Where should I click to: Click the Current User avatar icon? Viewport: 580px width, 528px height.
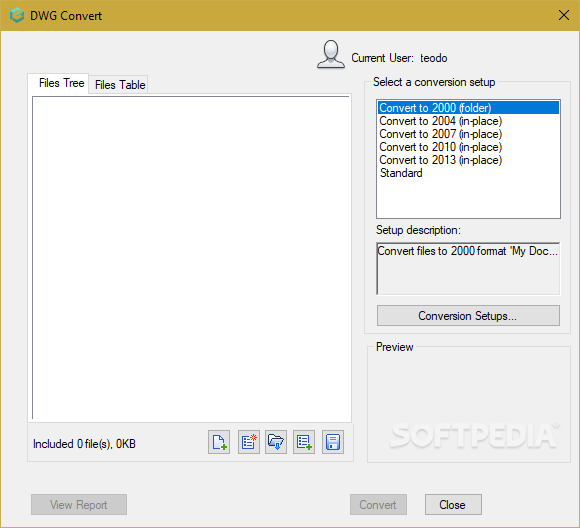tap(331, 54)
